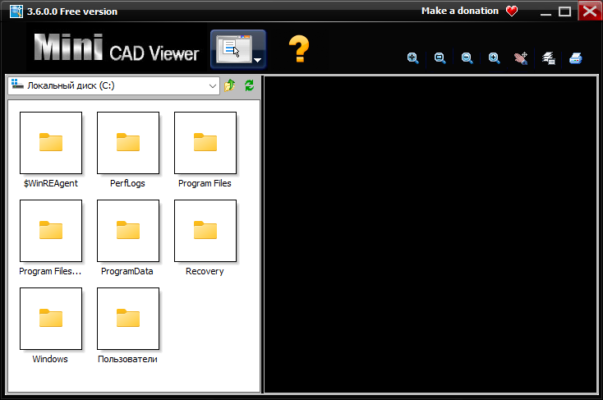Click the red heart donation icon
The image size is (603, 400).
[512, 11]
